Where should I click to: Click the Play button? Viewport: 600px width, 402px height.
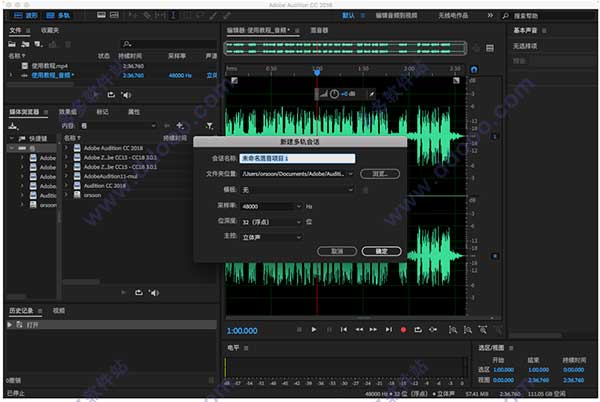coord(314,330)
